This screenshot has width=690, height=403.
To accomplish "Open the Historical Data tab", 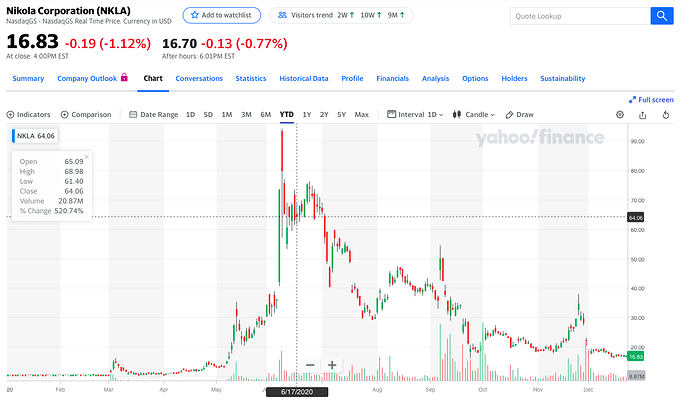I will point(304,78).
